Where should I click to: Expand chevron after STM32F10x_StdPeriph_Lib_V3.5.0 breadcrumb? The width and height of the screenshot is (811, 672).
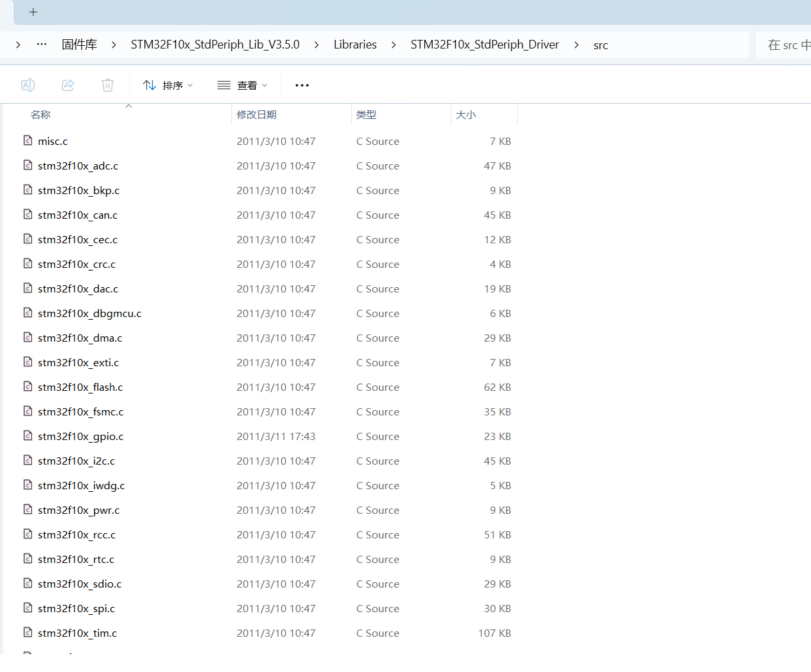pyautogui.click(x=316, y=45)
